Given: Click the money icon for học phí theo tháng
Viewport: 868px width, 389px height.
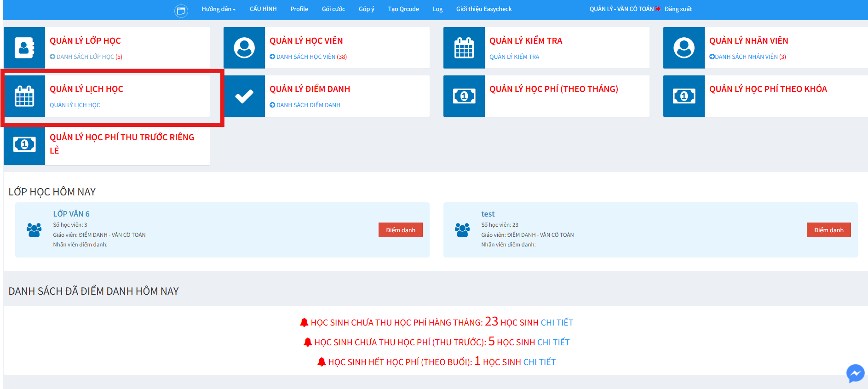Looking at the screenshot, I should [x=464, y=96].
